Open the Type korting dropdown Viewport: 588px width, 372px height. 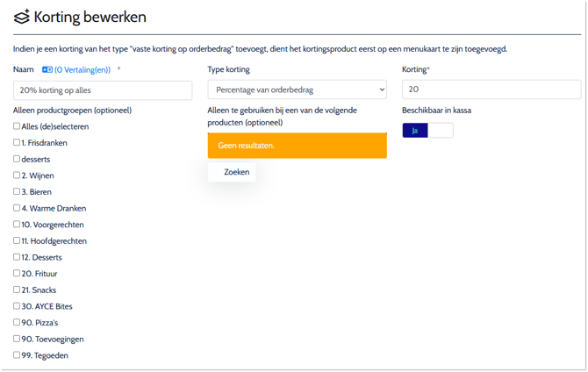click(x=297, y=89)
